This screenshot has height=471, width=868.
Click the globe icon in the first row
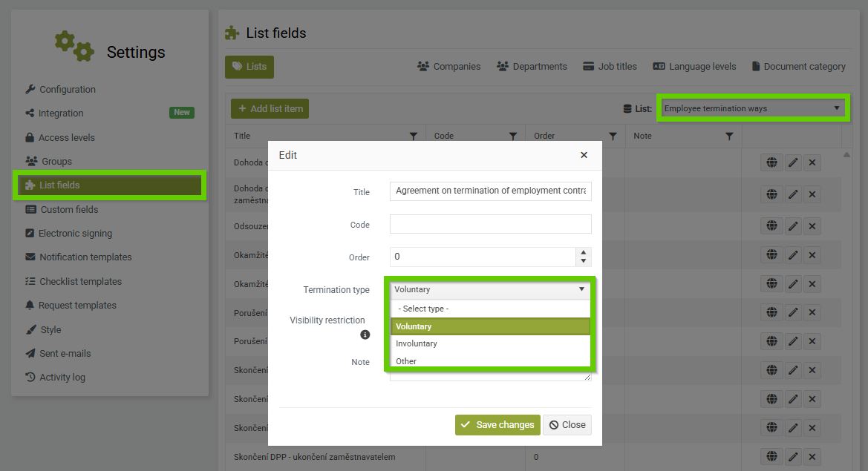[x=771, y=162]
